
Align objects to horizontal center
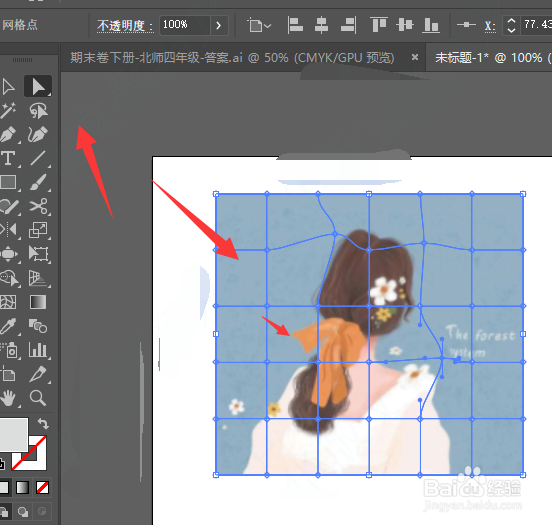click(x=321, y=25)
